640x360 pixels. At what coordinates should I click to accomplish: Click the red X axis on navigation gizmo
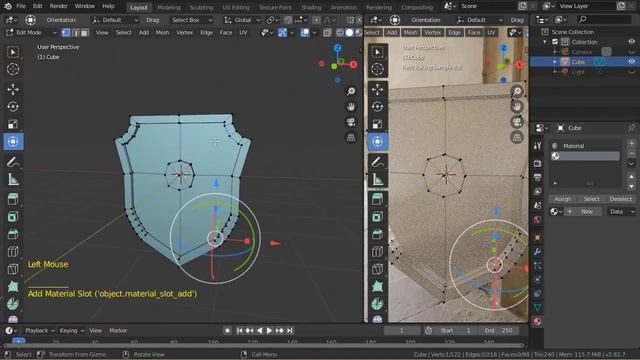click(353, 64)
